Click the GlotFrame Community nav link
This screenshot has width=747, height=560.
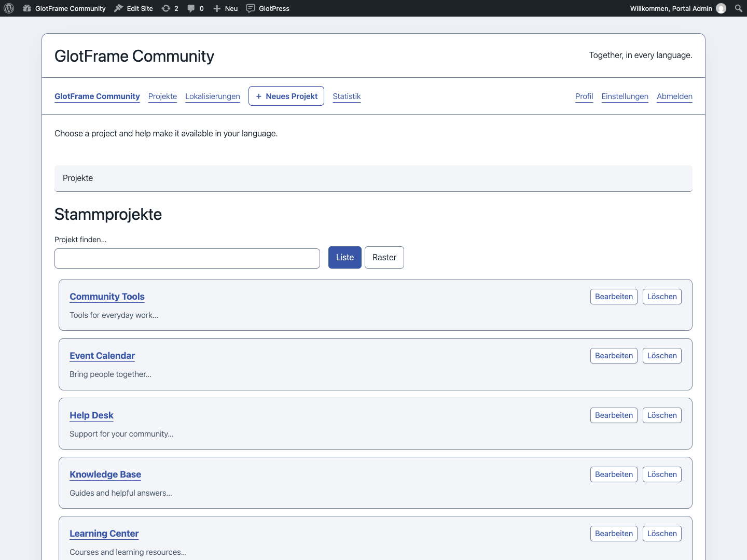pos(97,96)
